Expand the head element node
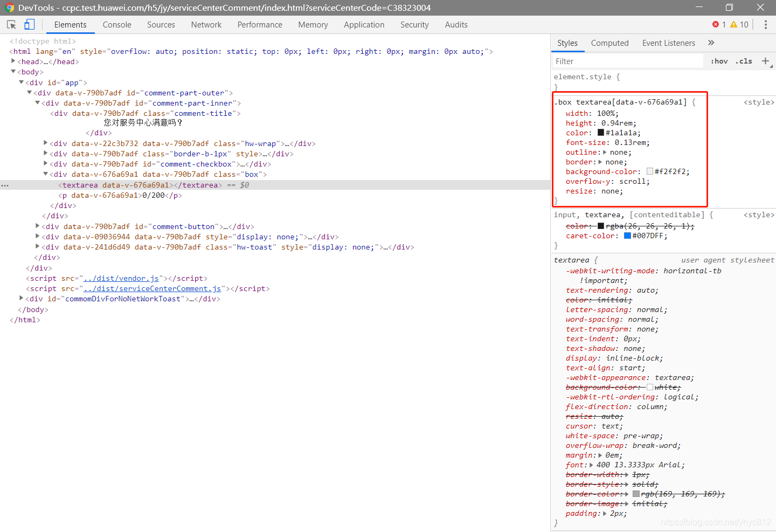 (x=13, y=61)
